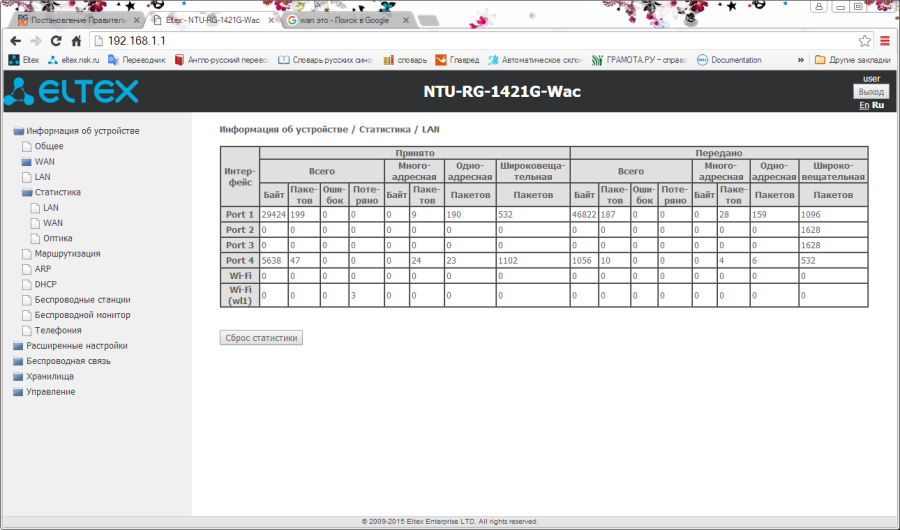The height and width of the screenshot is (530, 900).
Task: Open Маршрутизация page
Action: pyautogui.click(x=61, y=254)
